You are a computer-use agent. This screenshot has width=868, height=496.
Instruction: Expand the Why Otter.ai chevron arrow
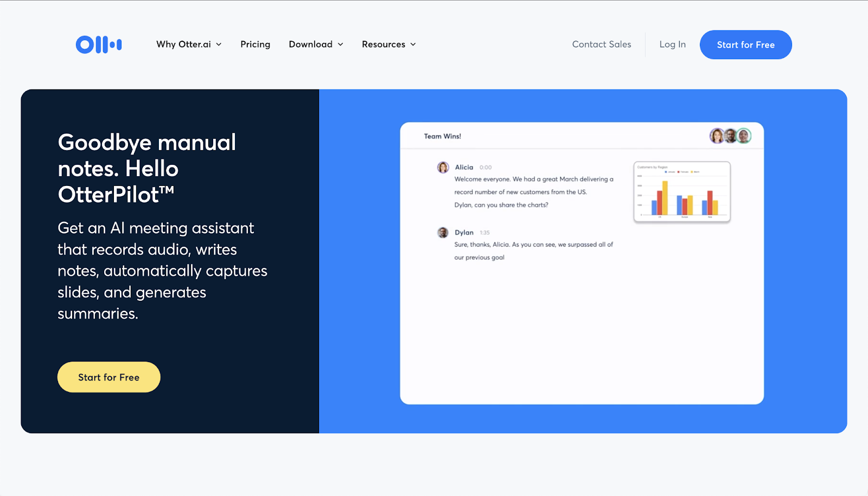[219, 44]
